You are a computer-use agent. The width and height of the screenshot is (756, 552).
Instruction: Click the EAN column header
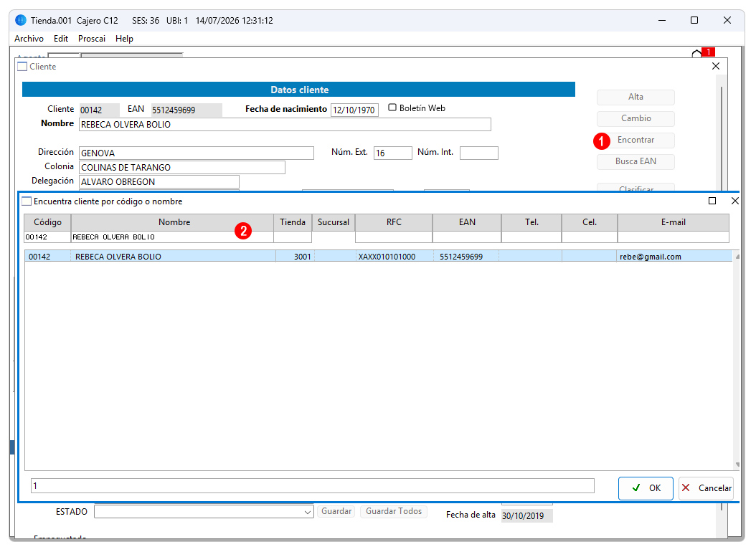click(467, 222)
